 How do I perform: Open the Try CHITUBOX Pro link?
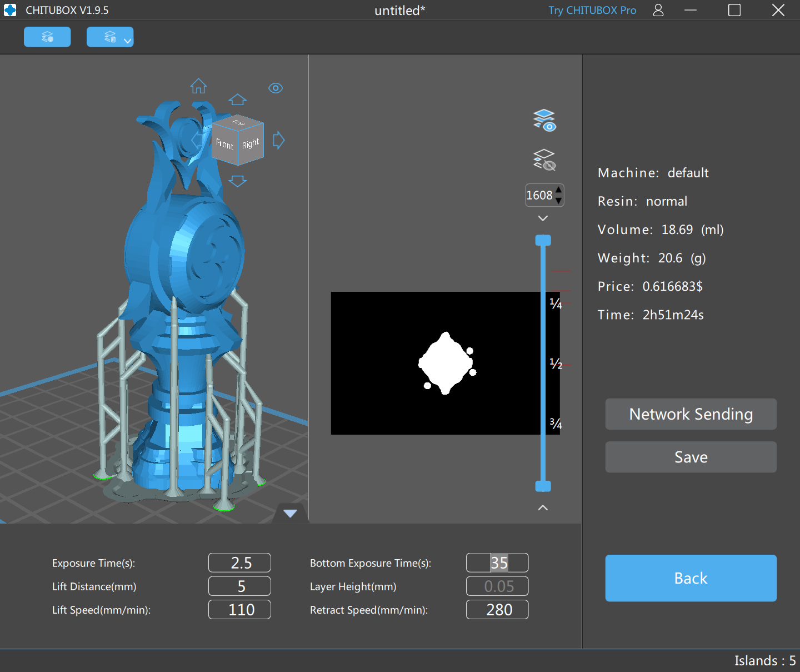tap(592, 11)
